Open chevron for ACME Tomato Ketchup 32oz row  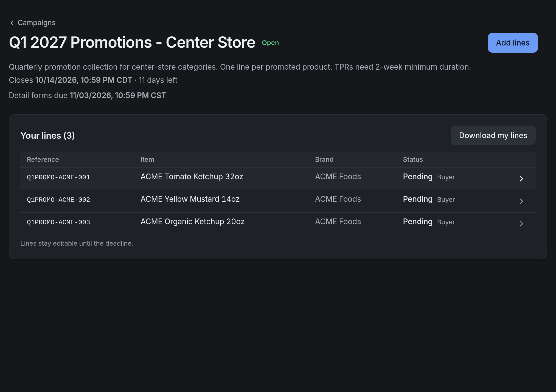(x=521, y=179)
